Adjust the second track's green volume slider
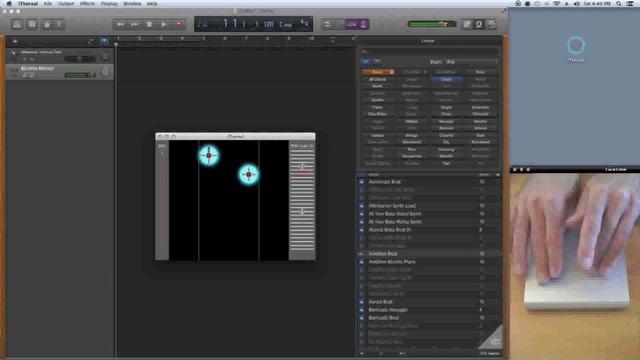 (80, 75)
